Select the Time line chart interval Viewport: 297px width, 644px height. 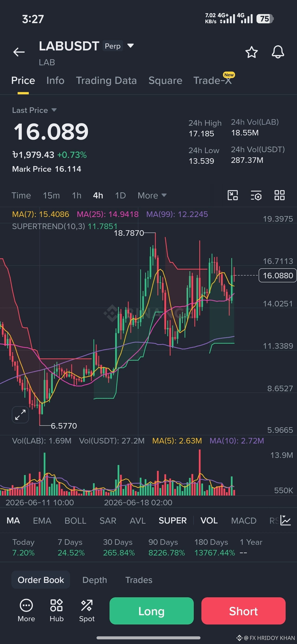(21, 195)
